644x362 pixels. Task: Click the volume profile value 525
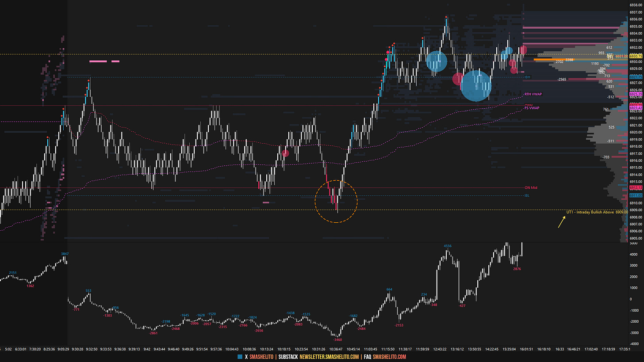tap(611, 127)
